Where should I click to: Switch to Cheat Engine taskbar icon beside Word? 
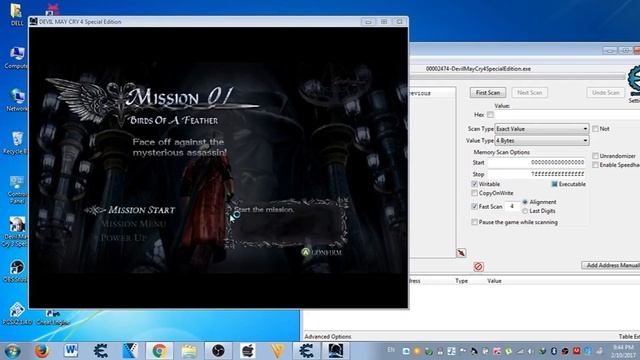tap(100, 351)
